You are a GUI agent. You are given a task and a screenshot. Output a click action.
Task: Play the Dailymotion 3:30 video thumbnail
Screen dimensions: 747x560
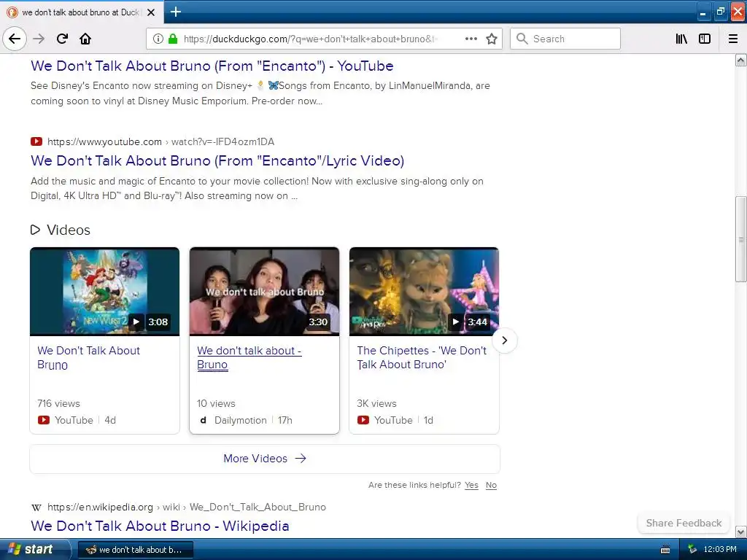264,292
